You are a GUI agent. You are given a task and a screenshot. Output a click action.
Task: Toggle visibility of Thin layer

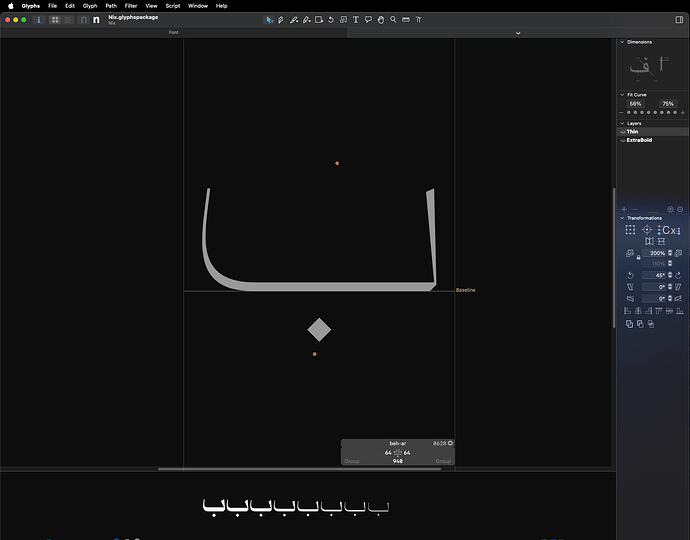coord(623,132)
